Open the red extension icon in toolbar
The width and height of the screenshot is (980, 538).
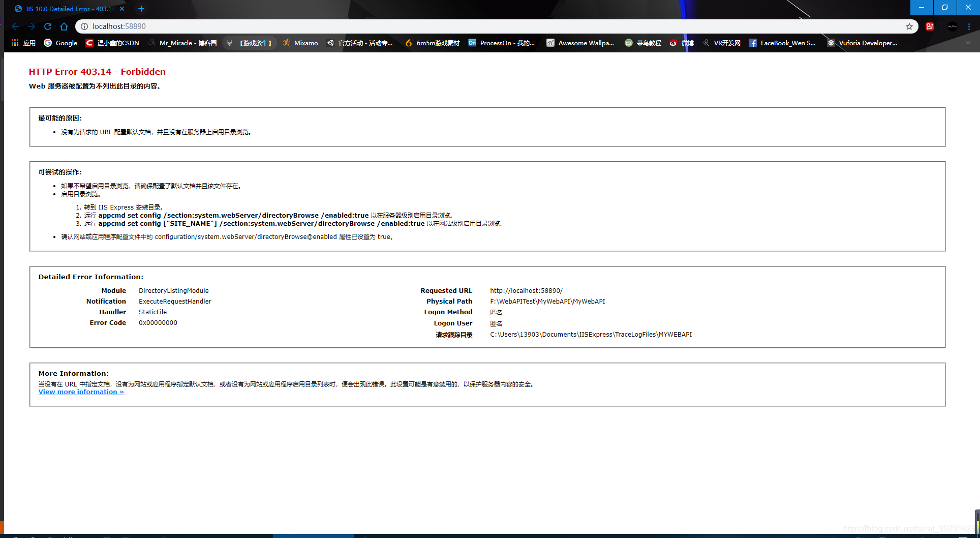click(930, 26)
